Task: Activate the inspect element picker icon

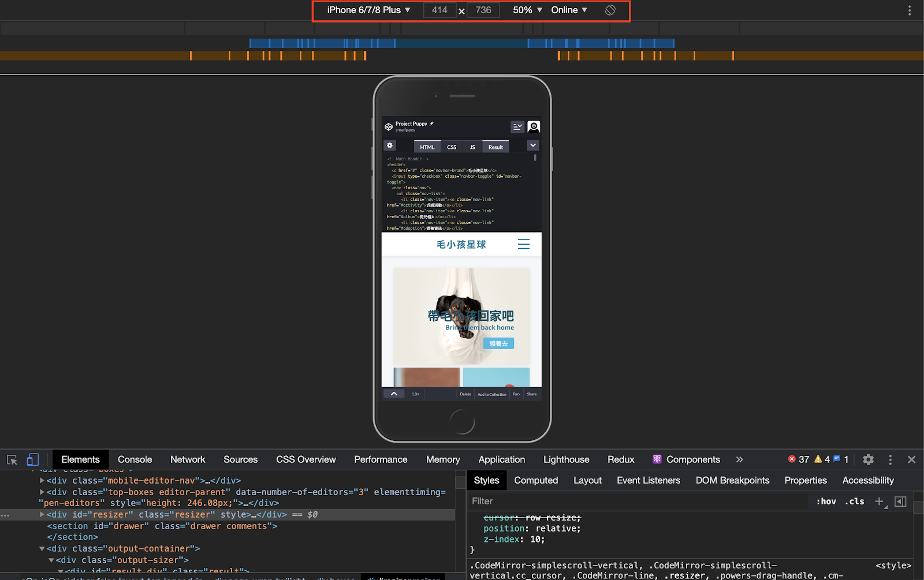Action: (12, 459)
